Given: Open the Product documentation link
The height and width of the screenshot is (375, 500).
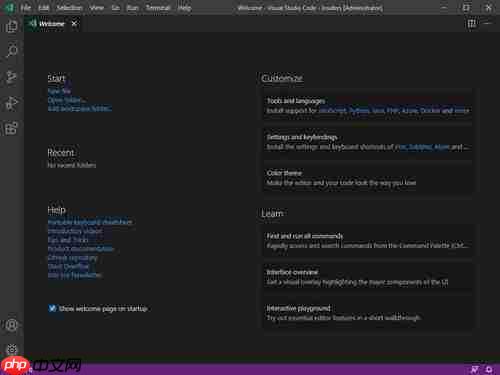Looking at the screenshot, I should [x=81, y=249].
